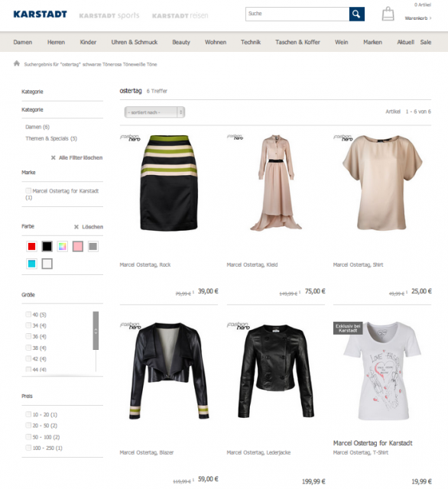
Task: Select the grey color swatch
Action: (93, 246)
